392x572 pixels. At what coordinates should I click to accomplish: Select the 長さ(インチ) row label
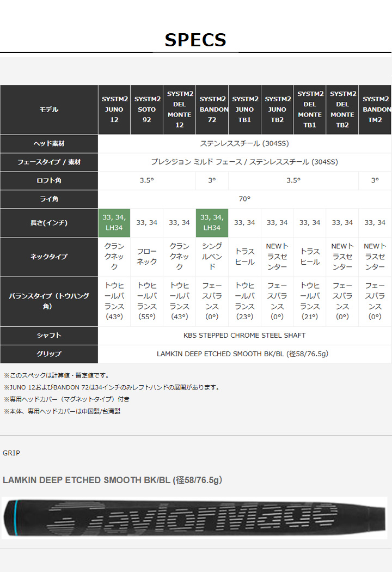[x=49, y=223]
